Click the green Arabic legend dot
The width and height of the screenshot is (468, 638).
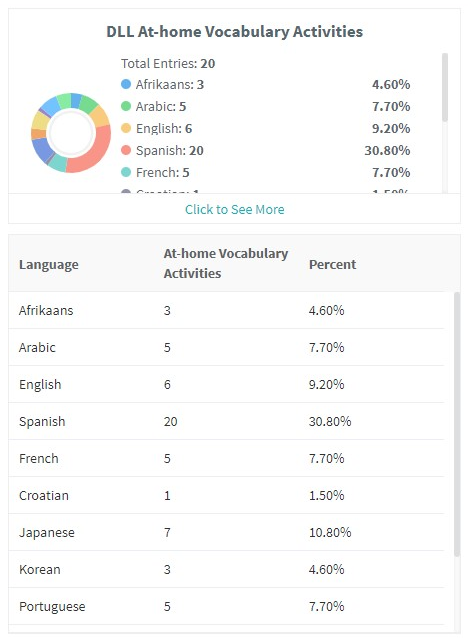pos(126,106)
